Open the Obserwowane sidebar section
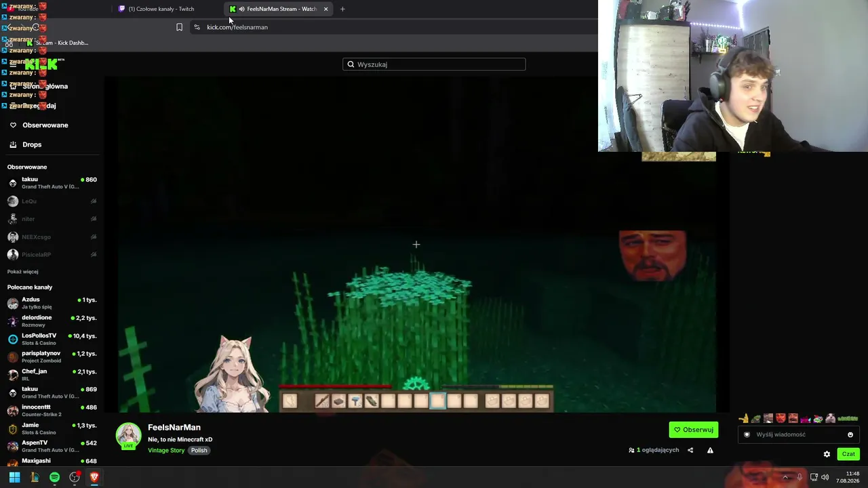This screenshot has width=868, height=488. [x=45, y=125]
